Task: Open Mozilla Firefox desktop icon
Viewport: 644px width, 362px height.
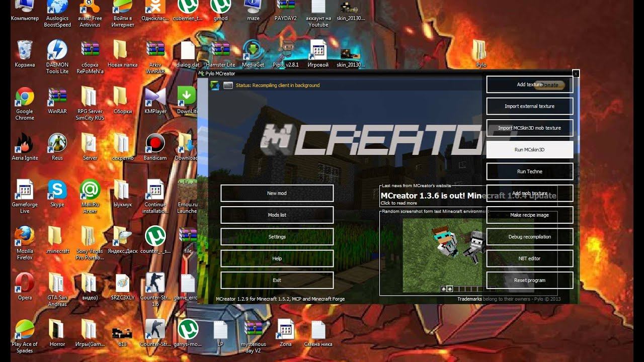Action: [25, 243]
